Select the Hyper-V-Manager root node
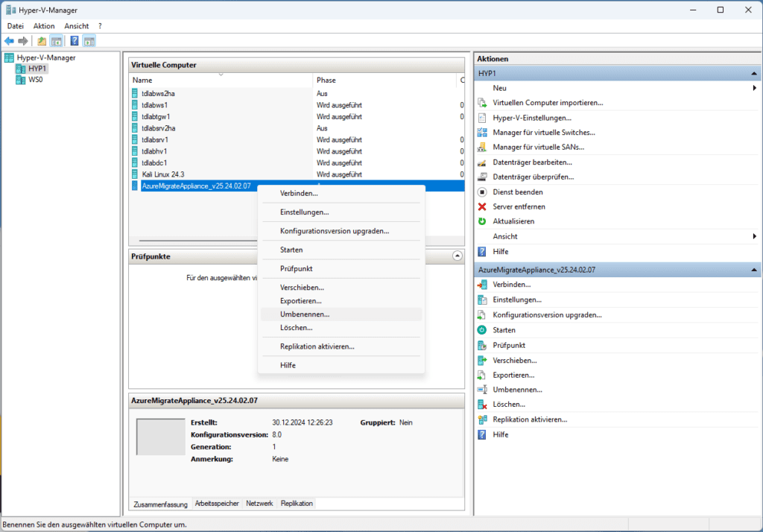This screenshot has height=532, width=763. [x=46, y=57]
